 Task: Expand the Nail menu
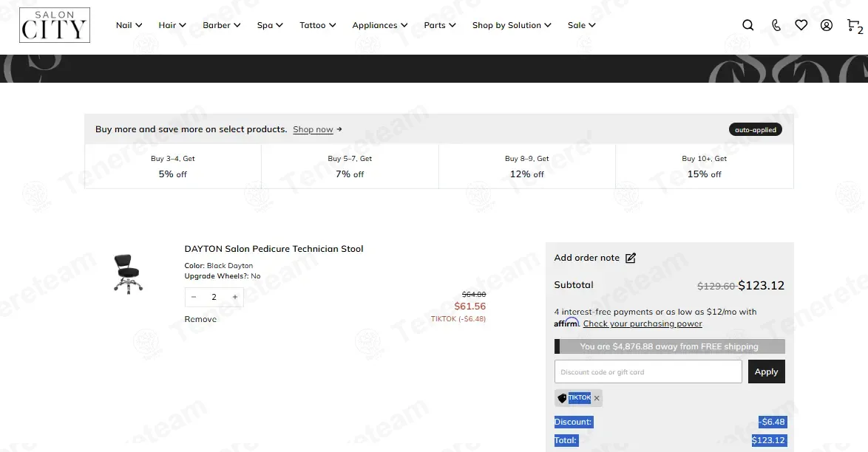[x=129, y=25]
